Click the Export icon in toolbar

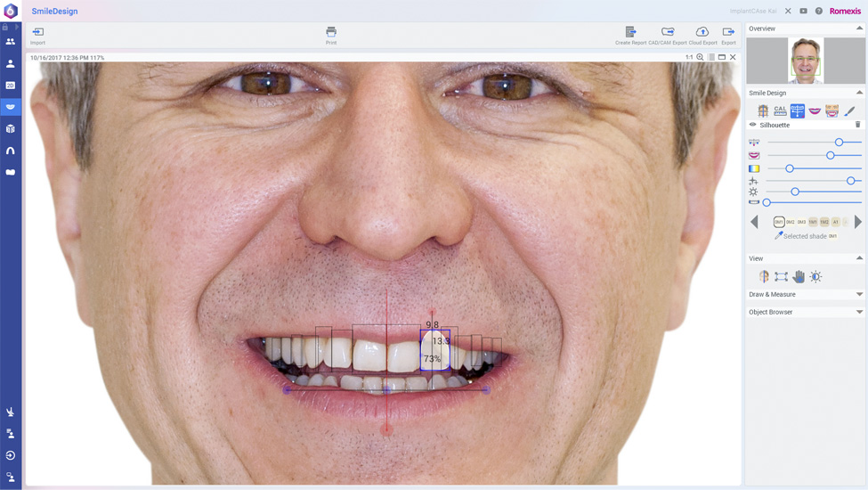pyautogui.click(x=728, y=31)
